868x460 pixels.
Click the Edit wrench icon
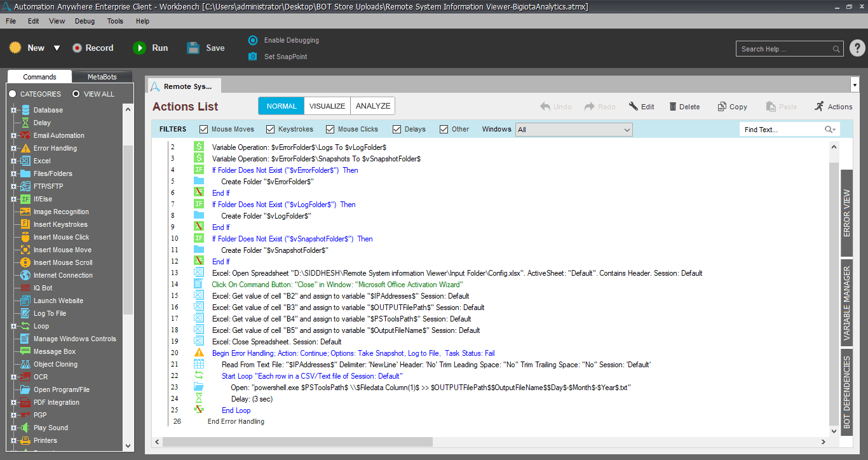(x=634, y=107)
